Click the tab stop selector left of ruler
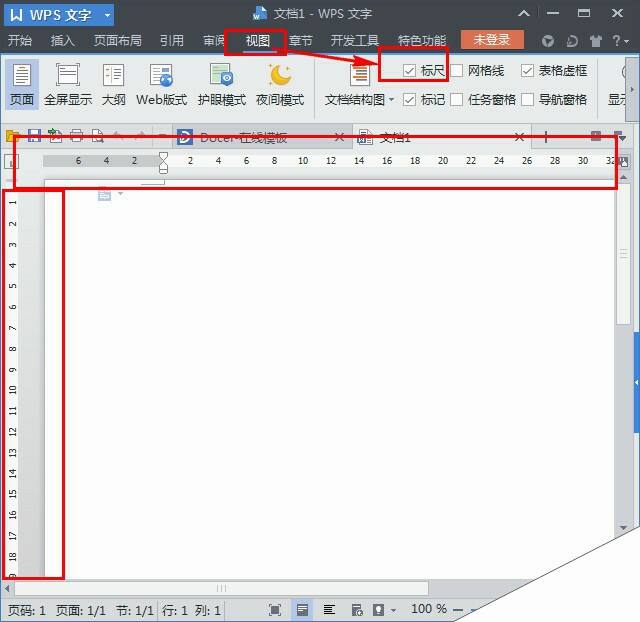The image size is (640, 622). click(11, 162)
